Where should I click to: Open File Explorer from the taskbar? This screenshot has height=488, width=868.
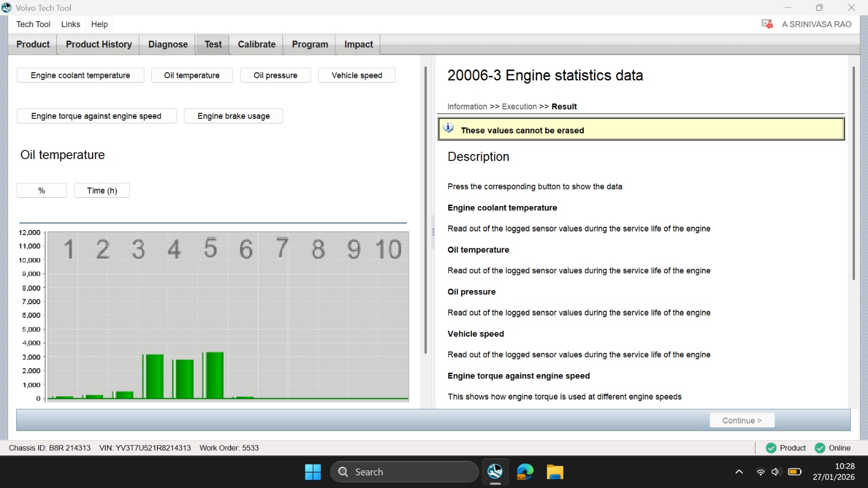pos(554,472)
